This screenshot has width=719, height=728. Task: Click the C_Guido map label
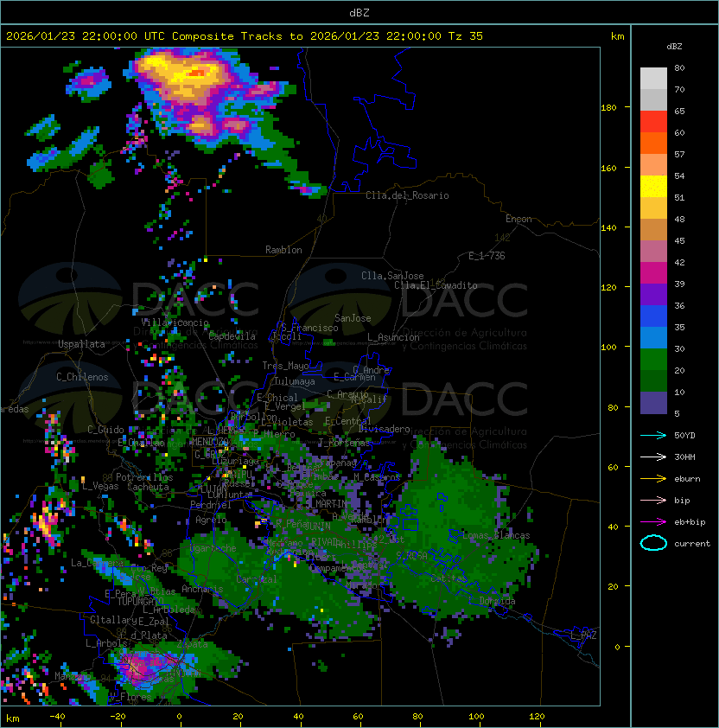point(105,430)
